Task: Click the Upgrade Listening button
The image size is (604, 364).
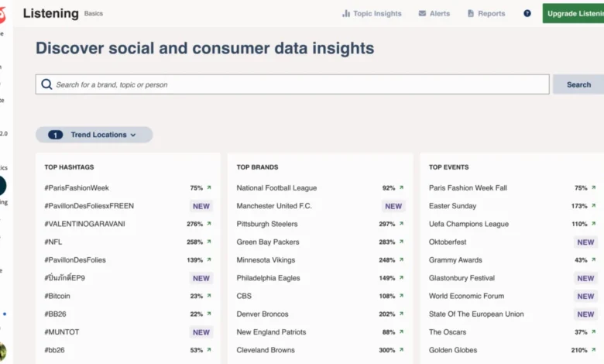Action: point(574,13)
